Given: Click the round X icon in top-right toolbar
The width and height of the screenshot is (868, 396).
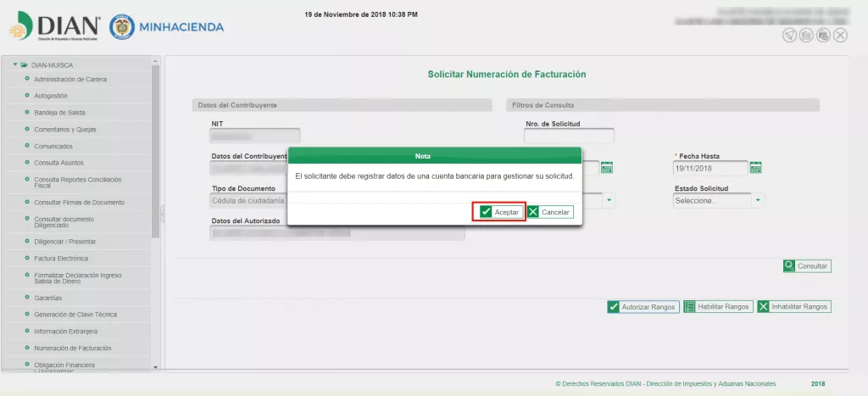Looking at the screenshot, I should (x=840, y=35).
